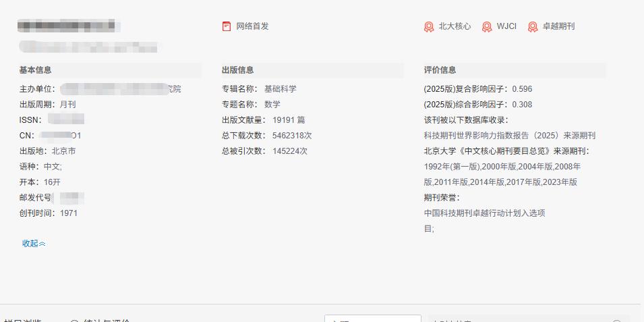
Task: Click the 创刊时间 value 1971
Action: pos(69,213)
